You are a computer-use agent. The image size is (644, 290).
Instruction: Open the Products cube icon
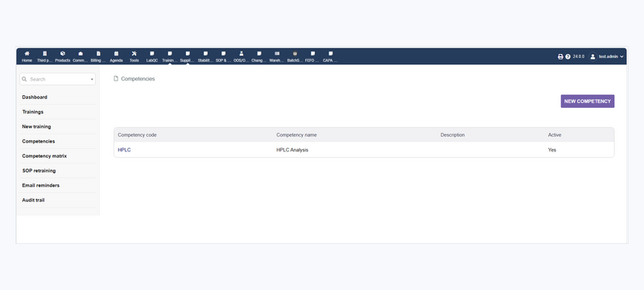tap(63, 53)
